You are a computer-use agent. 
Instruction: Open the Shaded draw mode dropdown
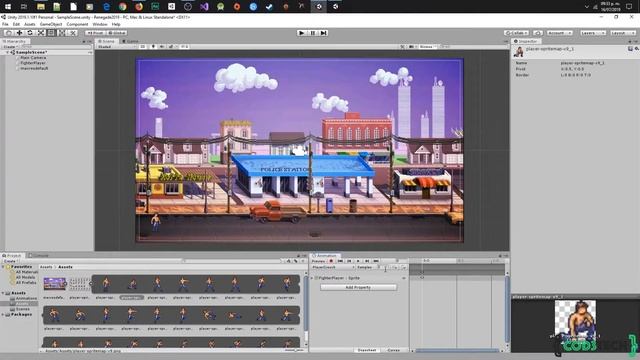[116, 47]
